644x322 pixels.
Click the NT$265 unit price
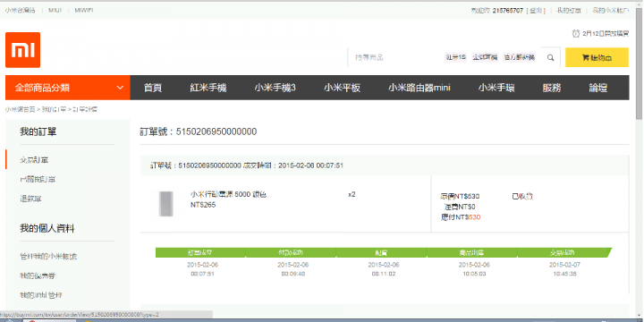point(203,205)
